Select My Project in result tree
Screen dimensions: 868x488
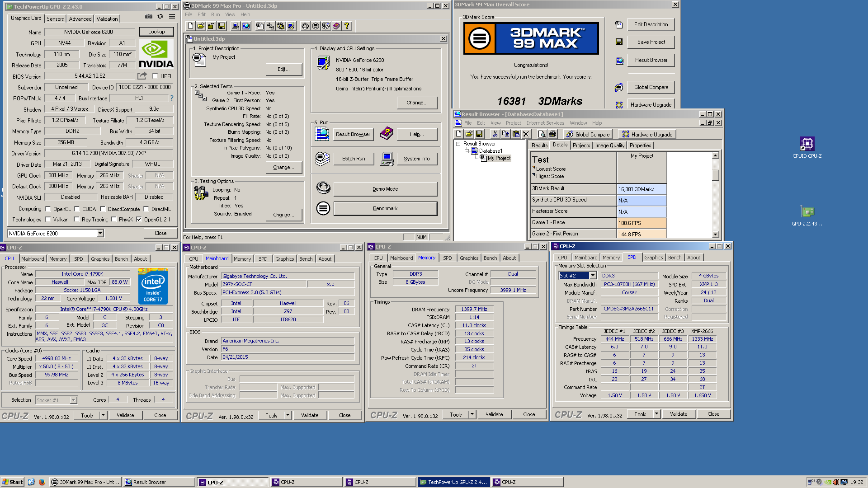click(x=499, y=158)
